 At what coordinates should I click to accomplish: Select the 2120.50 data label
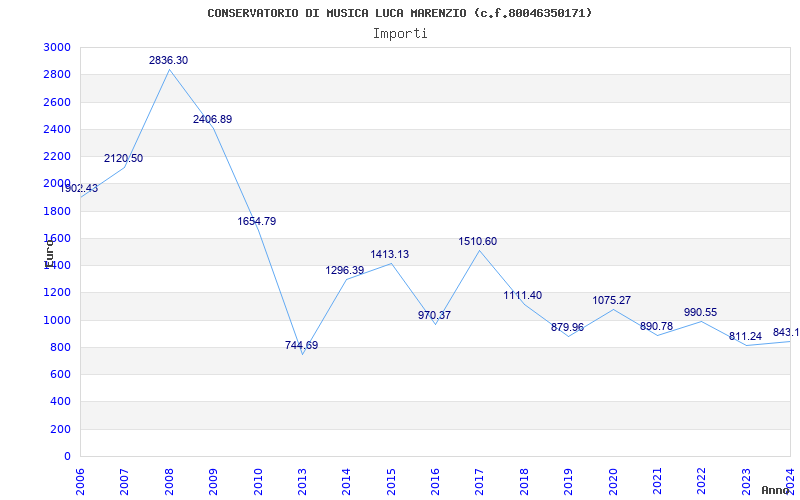[x=123, y=158]
